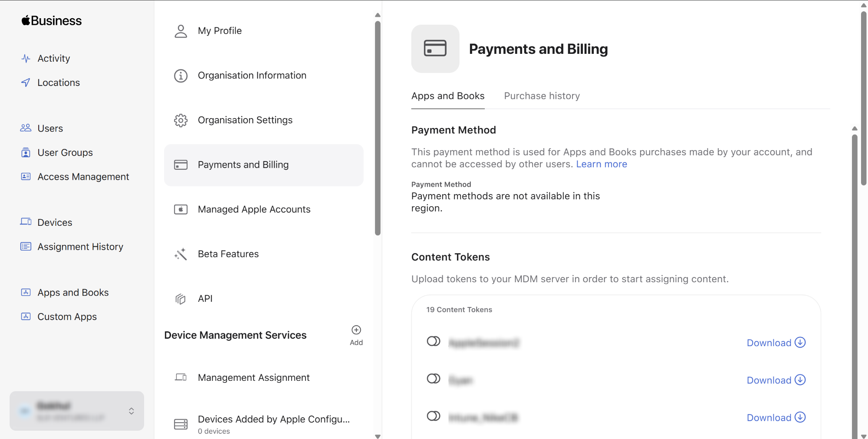Viewport: 868px width, 439px height.
Task: Click the Management Assignment device icon
Action: (x=181, y=377)
